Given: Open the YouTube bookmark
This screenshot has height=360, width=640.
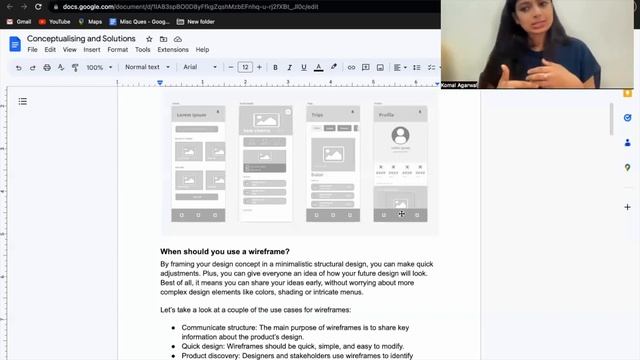Looking at the screenshot, I should click(x=54, y=22).
